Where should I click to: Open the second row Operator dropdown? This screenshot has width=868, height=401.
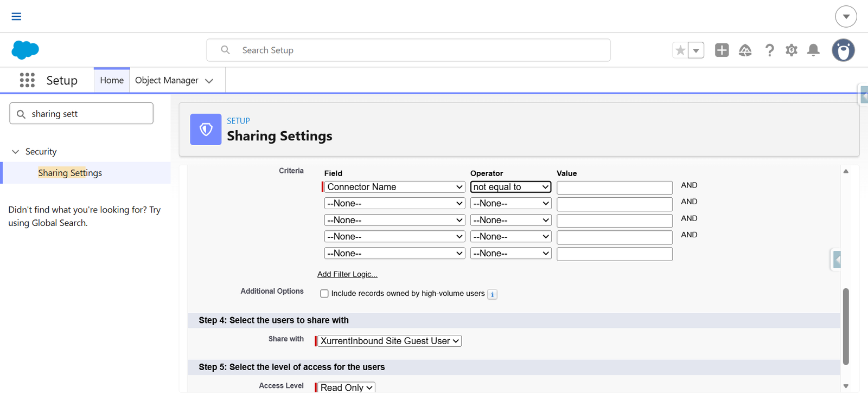[510, 203]
